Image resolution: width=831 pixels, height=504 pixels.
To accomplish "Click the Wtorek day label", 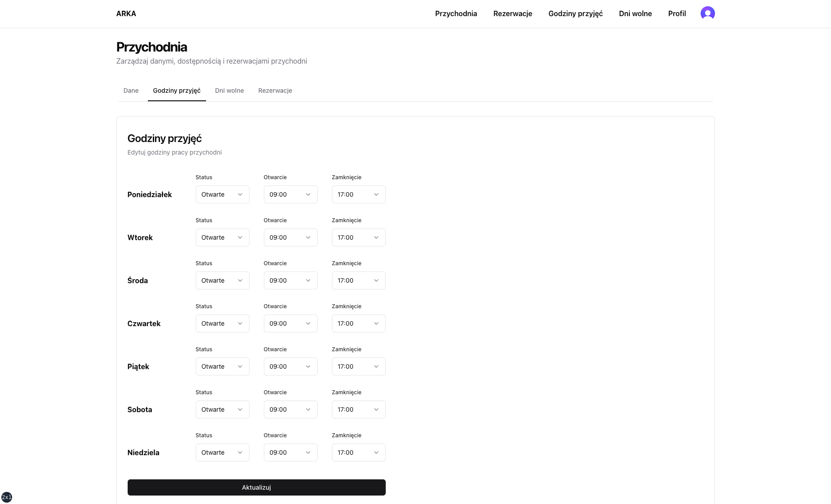I will tap(140, 237).
